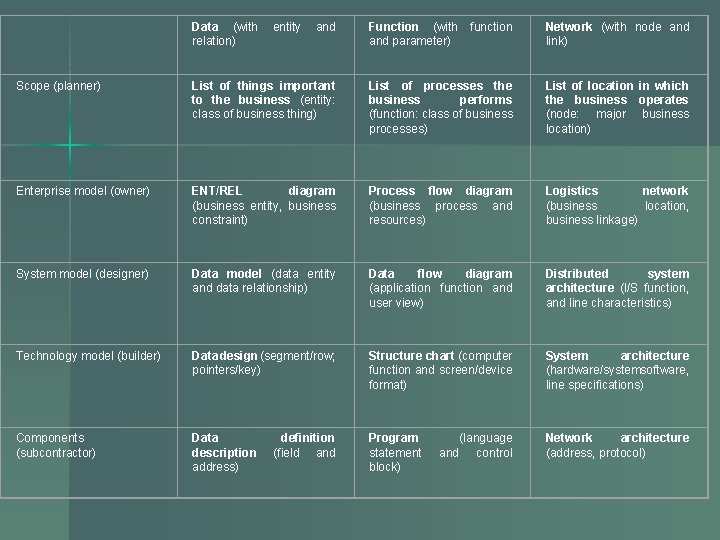Click the 'Data (with entity and relation)' column header
Screen dimensions: 720x540
click(x=263, y=34)
